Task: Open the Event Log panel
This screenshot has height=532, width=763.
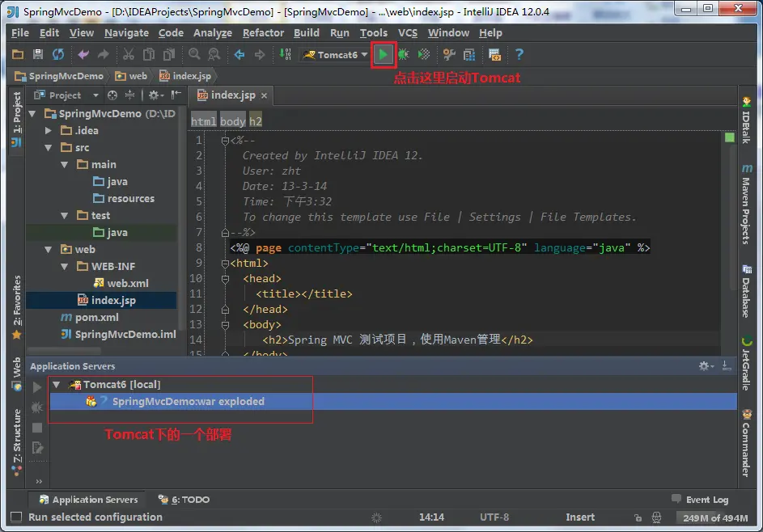Action: coord(700,500)
